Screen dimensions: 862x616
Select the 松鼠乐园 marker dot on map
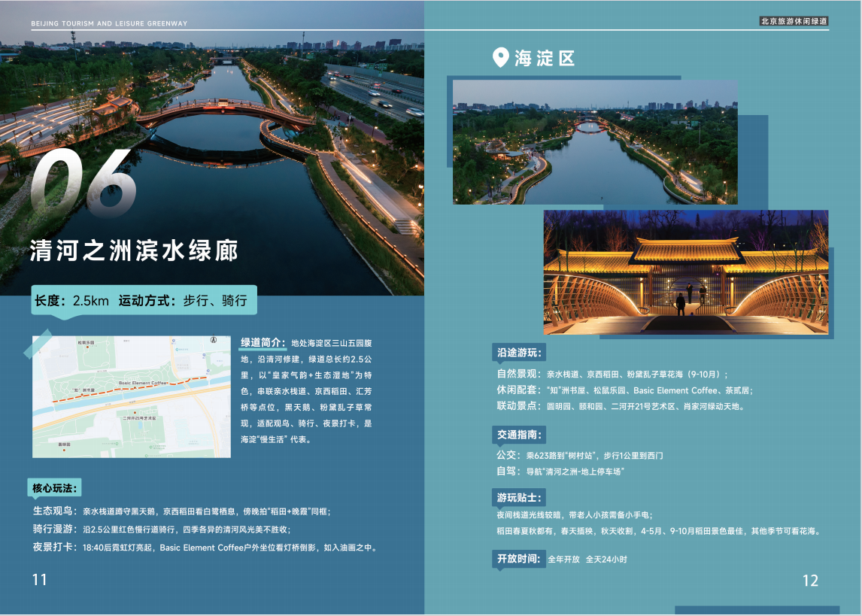(86, 347)
